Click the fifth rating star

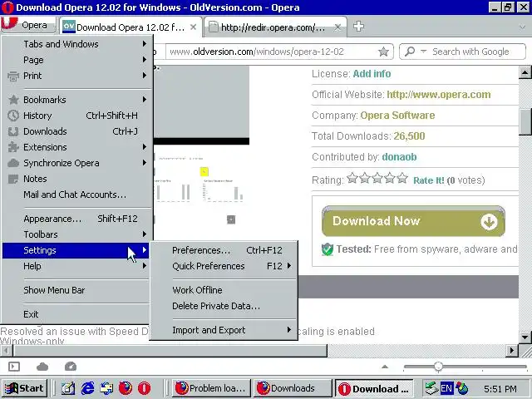(402, 178)
